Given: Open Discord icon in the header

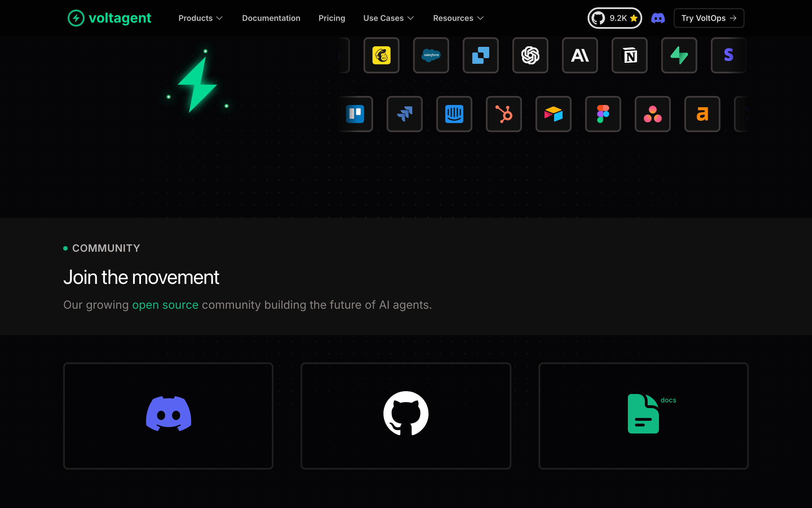Looking at the screenshot, I should pyautogui.click(x=658, y=18).
